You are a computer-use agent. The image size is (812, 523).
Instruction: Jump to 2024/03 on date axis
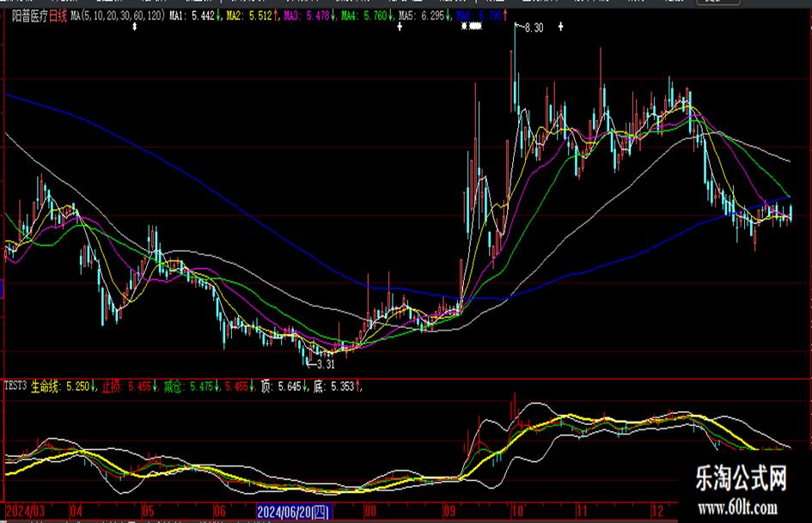click(21, 508)
